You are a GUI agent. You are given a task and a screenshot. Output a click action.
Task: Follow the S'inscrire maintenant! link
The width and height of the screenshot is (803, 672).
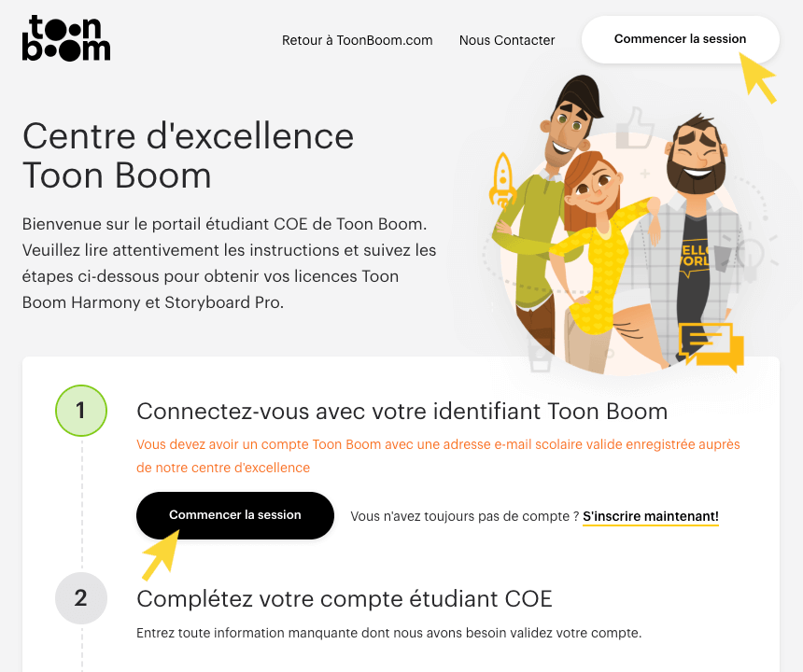(650, 516)
